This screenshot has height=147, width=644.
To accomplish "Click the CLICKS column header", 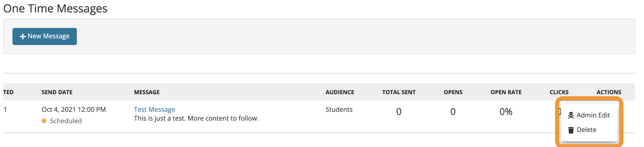I will pos(559,92).
